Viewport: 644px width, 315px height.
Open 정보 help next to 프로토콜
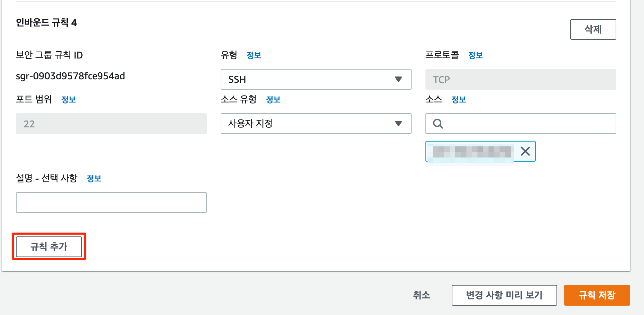click(476, 55)
